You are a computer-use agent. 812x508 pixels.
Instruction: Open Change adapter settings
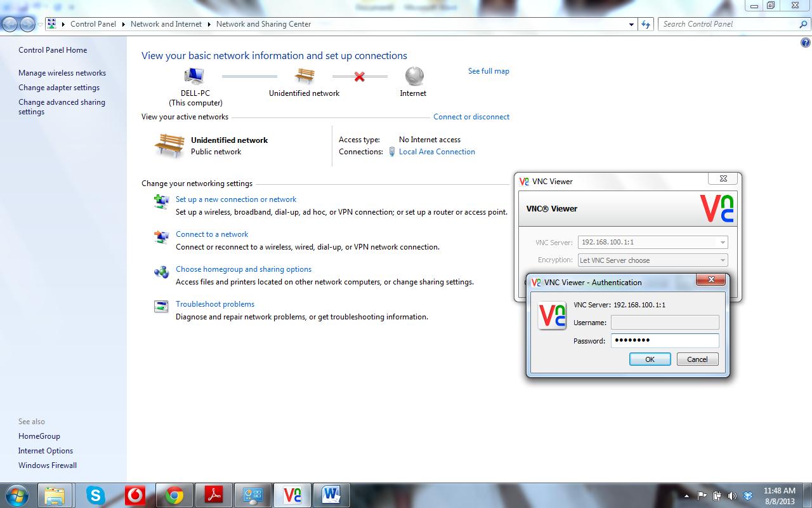click(59, 88)
